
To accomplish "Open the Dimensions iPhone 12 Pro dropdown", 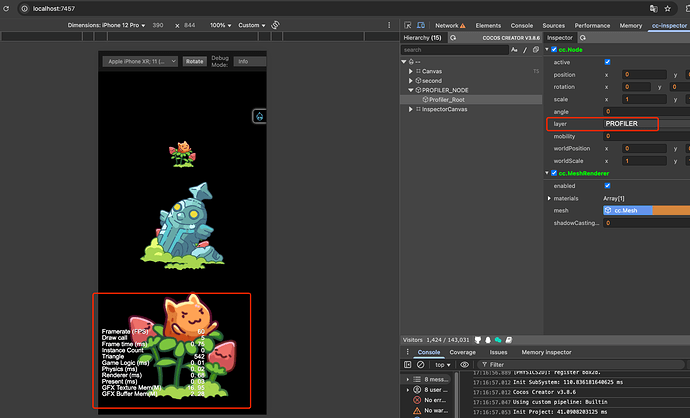I will (105, 25).
